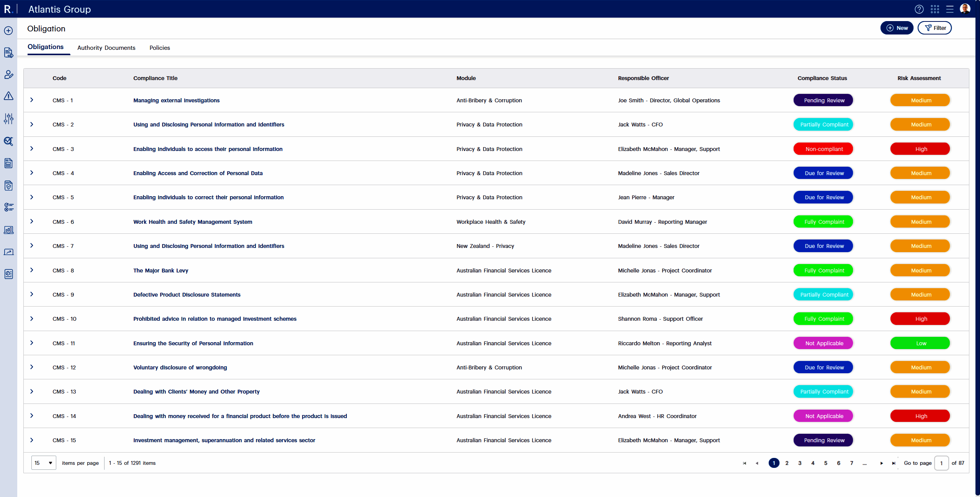
Task: Switch to the Policies tab
Action: (160, 48)
